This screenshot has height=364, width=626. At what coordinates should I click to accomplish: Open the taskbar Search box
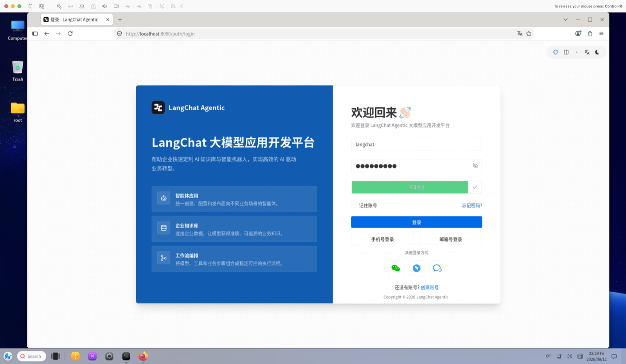(31, 356)
